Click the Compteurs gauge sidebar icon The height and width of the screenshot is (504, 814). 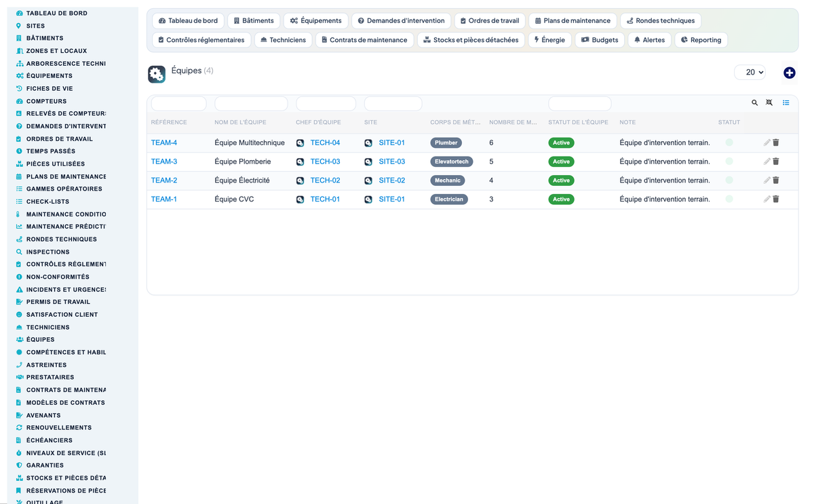(x=19, y=101)
